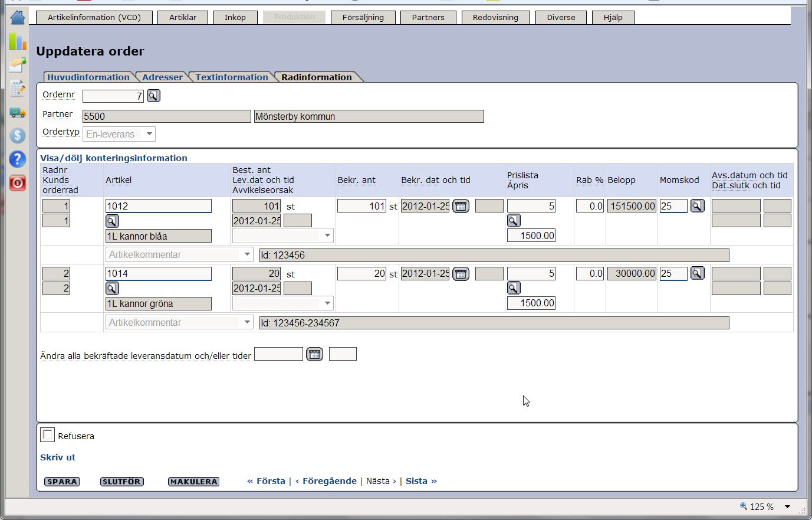Open the blue question mark help icon
This screenshot has width=812, height=520.
click(18, 159)
